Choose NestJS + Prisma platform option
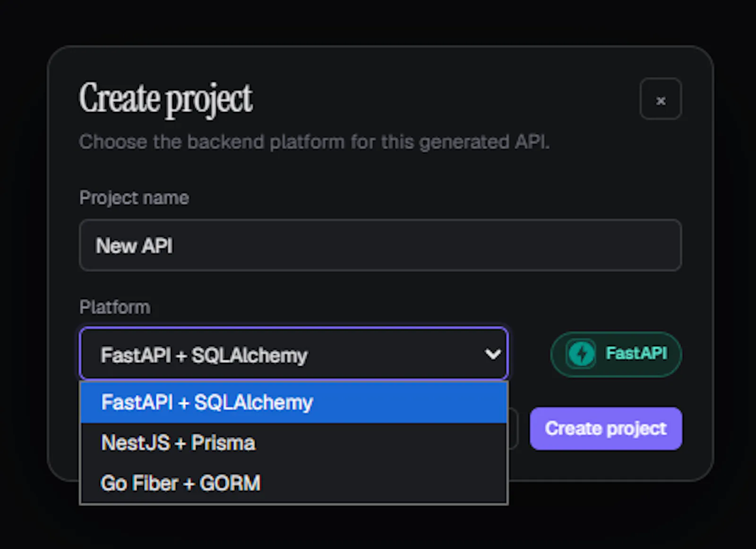This screenshot has width=756, height=549. point(294,443)
